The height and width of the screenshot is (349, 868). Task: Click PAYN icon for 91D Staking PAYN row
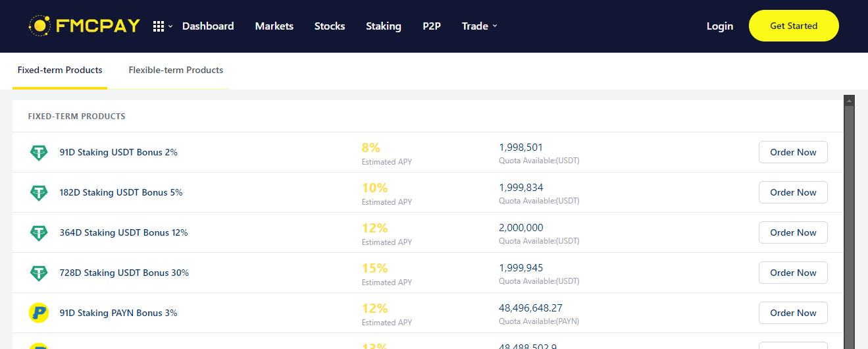pos(39,313)
